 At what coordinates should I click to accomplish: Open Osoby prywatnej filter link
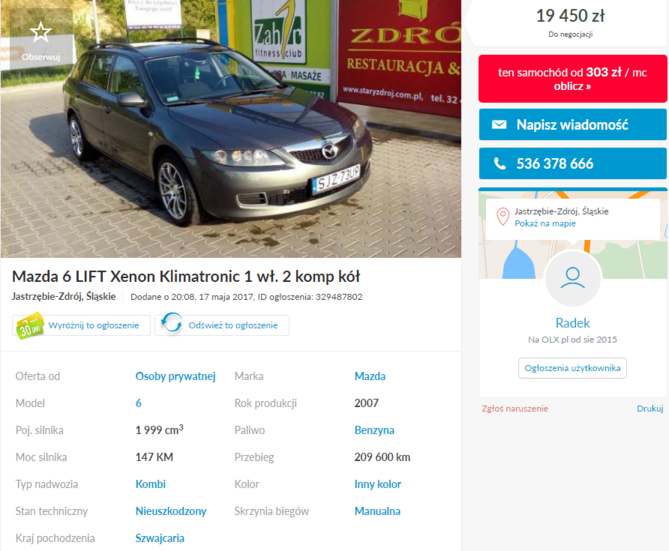[175, 376]
